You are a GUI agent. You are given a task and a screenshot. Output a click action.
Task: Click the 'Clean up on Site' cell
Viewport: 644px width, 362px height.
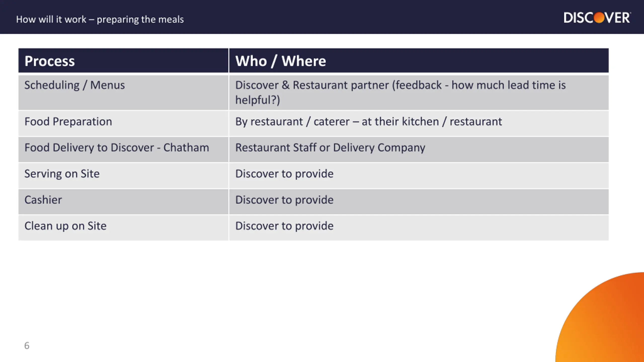[123, 228]
